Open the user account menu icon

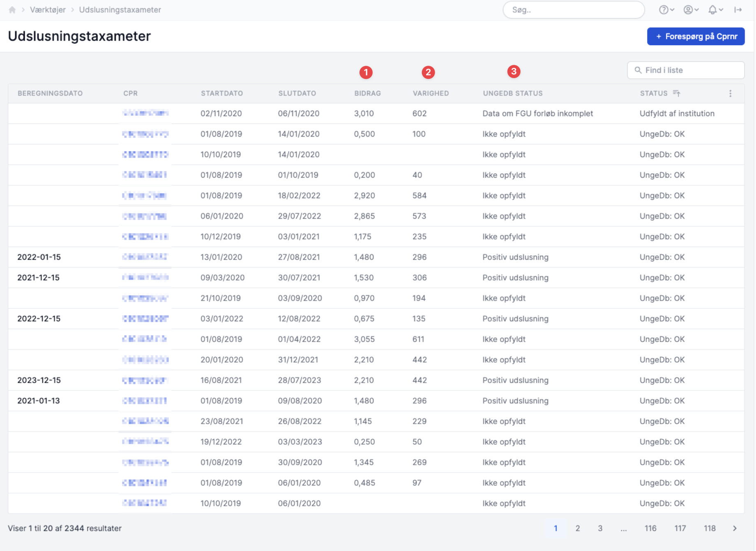click(x=688, y=10)
